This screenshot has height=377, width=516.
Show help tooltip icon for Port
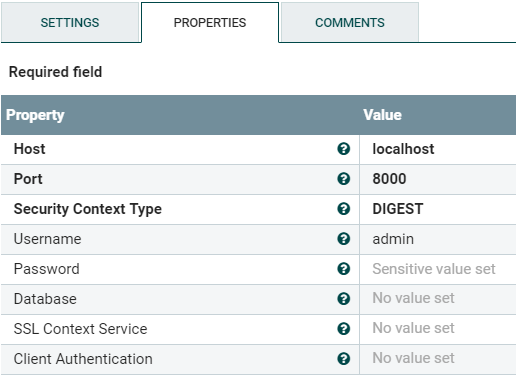point(343,179)
